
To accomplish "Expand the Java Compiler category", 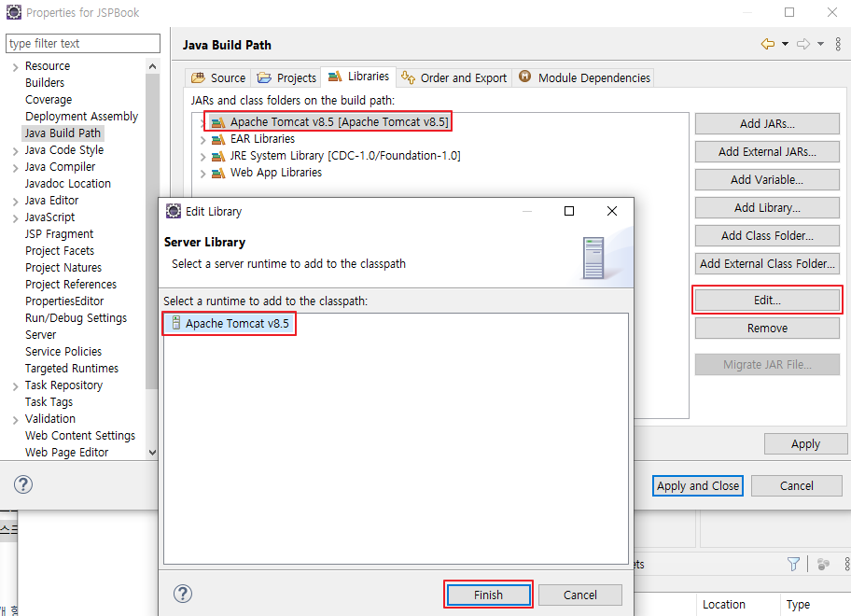I will point(15,168).
